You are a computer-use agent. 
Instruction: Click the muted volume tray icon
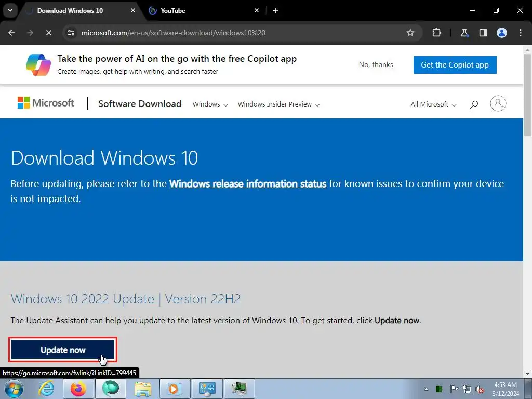pos(480,389)
